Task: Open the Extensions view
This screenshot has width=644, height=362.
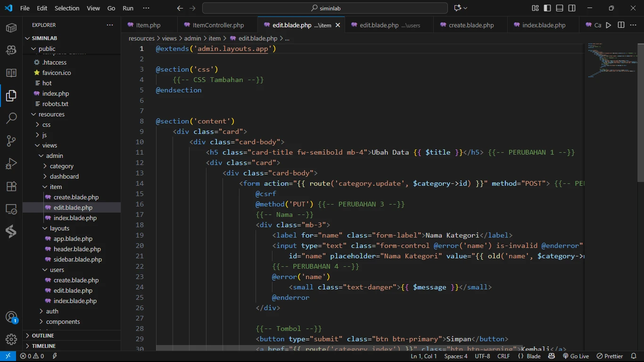Action: click(11, 186)
